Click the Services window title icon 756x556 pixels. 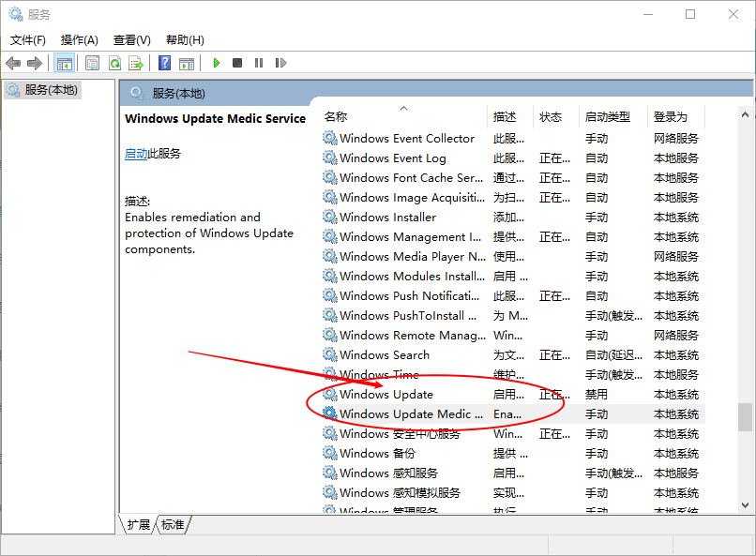coord(15,14)
